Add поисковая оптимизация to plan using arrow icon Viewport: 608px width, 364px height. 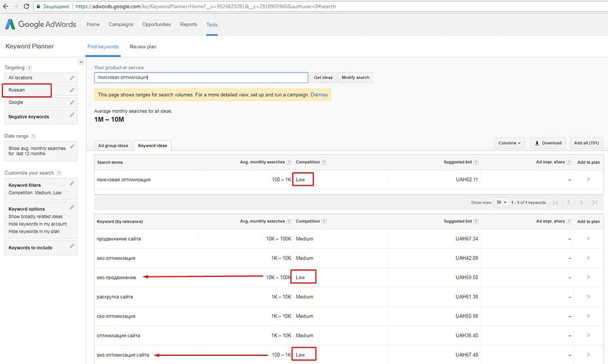pyautogui.click(x=588, y=179)
